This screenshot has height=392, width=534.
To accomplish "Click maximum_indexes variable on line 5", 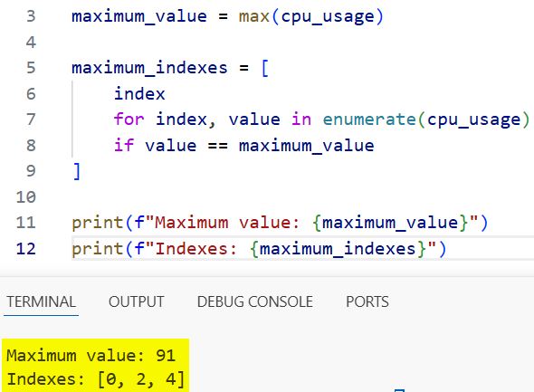I will (149, 68).
